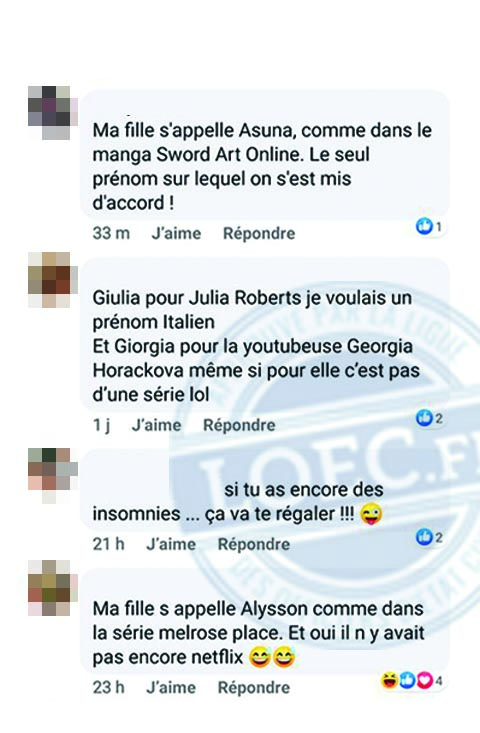
Task: Click J'aime under the Melrose Place comment
Action: [x=171, y=687]
